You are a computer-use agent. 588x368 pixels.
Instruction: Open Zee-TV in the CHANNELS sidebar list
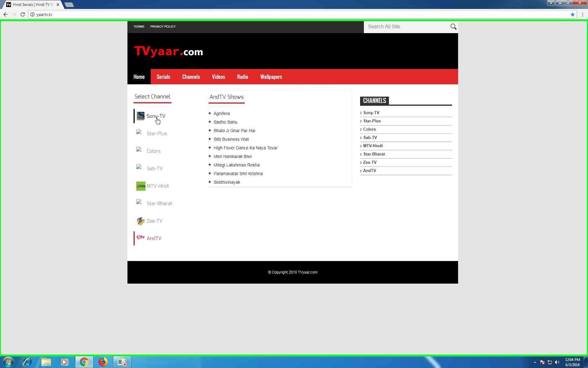point(370,162)
